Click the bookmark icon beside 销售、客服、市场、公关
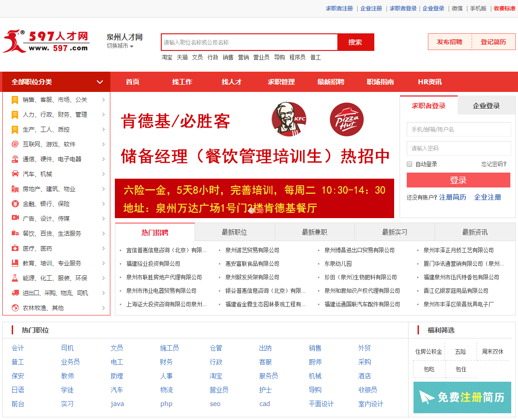The width and height of the screenshot is (518, 420). pyautogui.click(x=15, y=100)
